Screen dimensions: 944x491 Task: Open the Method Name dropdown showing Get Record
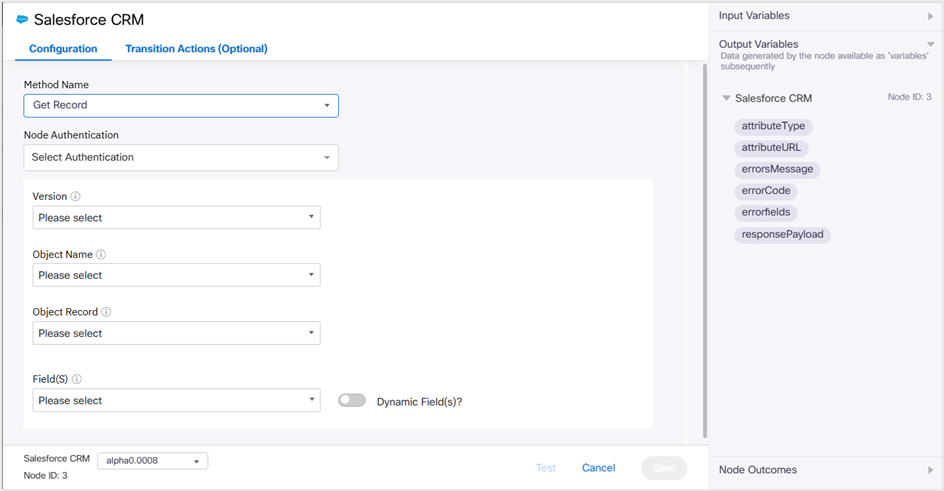181,105
